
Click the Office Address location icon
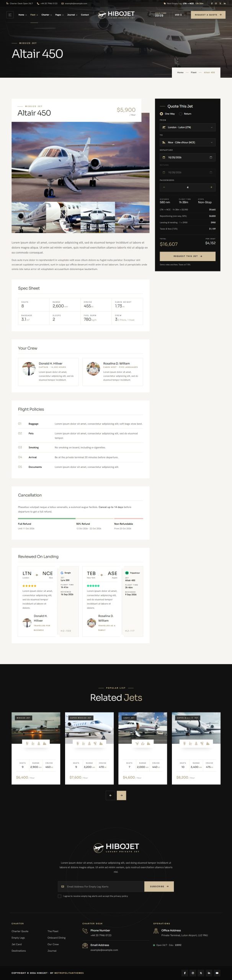(156, 931)
